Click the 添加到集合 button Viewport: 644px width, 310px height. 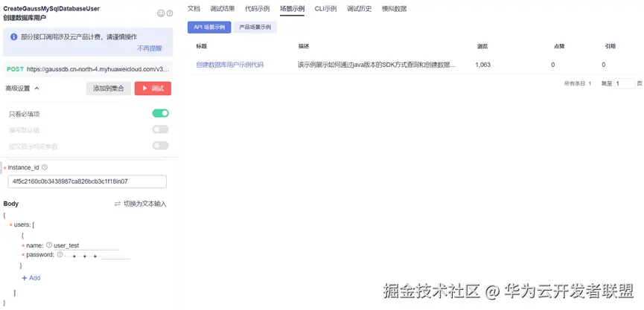[109, 88]
